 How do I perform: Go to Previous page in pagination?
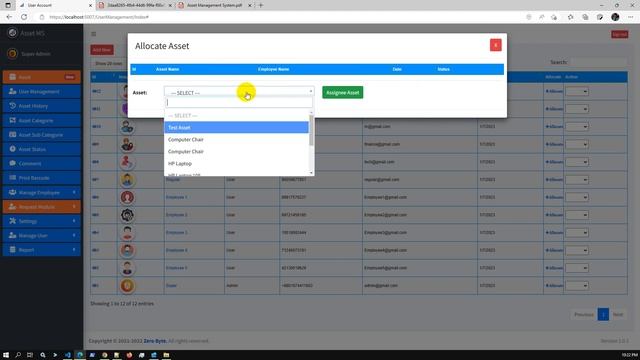[584, 314]
